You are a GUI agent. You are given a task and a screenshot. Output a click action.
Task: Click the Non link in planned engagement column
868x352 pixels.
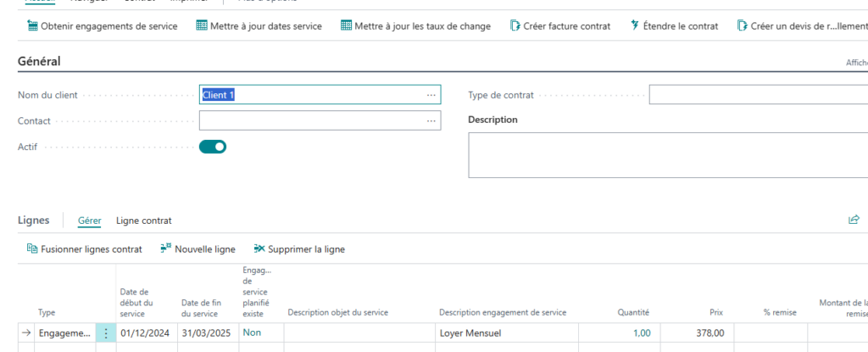click(x=252, y=333)
